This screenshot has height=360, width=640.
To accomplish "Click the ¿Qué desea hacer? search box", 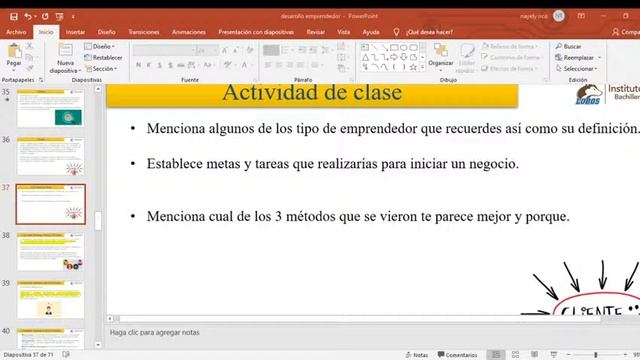I will tap(429, 32).
